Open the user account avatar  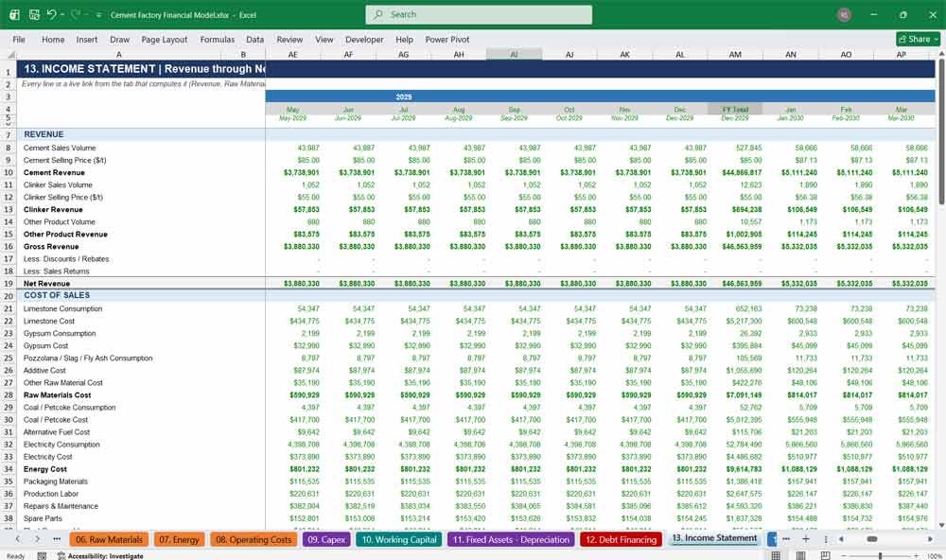844,14
